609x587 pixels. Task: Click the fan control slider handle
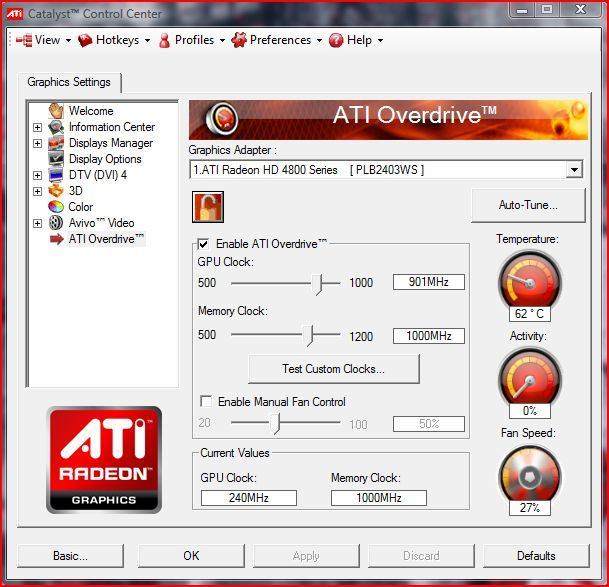275,423
